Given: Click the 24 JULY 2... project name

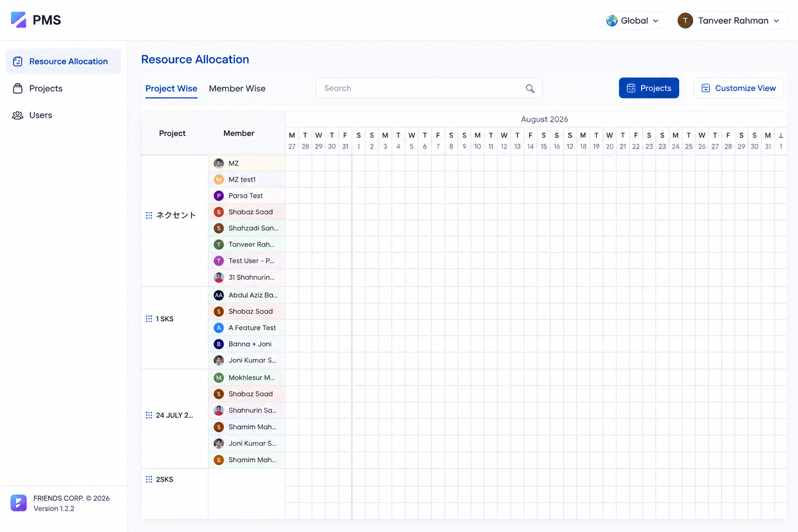Looking at the screenshot, I should [175, 415].
